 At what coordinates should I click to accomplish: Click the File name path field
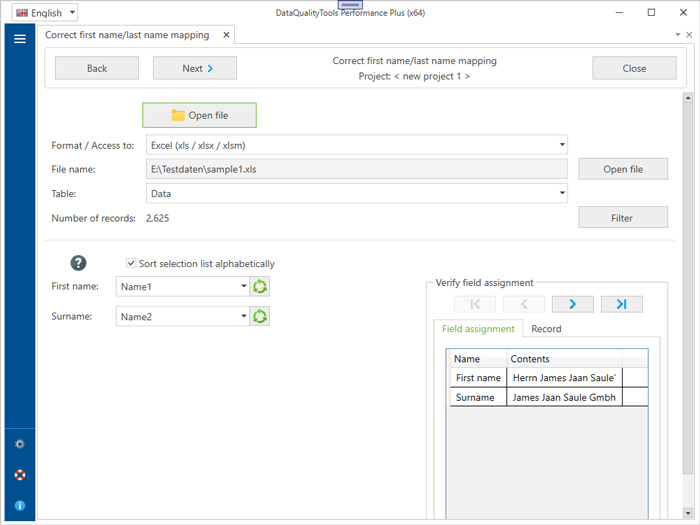point(356,169)
